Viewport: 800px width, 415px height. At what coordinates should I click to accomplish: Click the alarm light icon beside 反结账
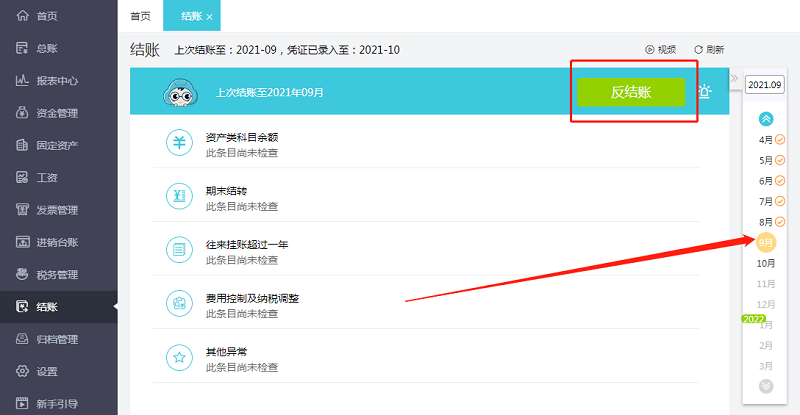click(705, 91)
